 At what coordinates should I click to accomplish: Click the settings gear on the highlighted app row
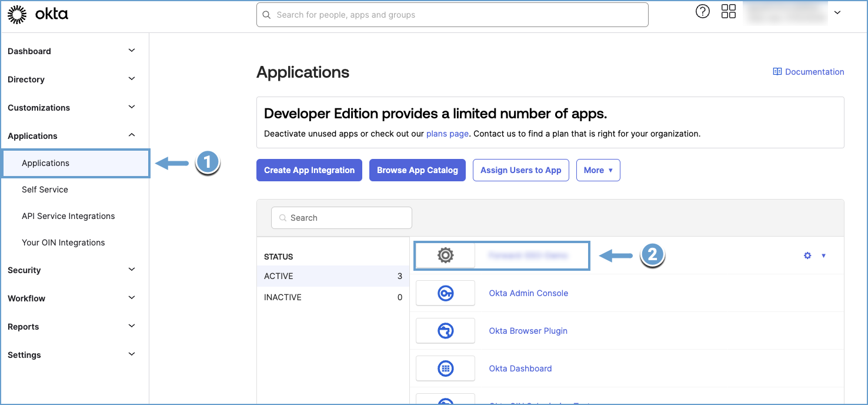tap(807, 255)
